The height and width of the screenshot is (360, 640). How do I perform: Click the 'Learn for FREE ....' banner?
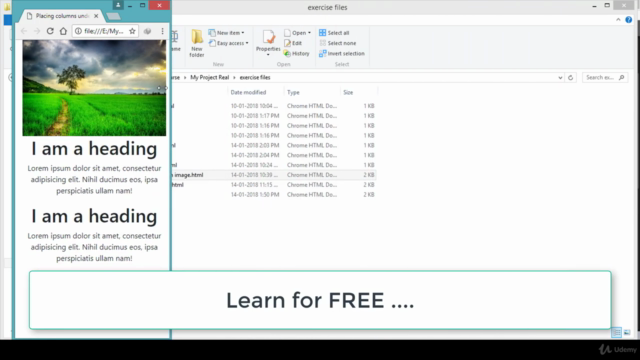[320, 300]
